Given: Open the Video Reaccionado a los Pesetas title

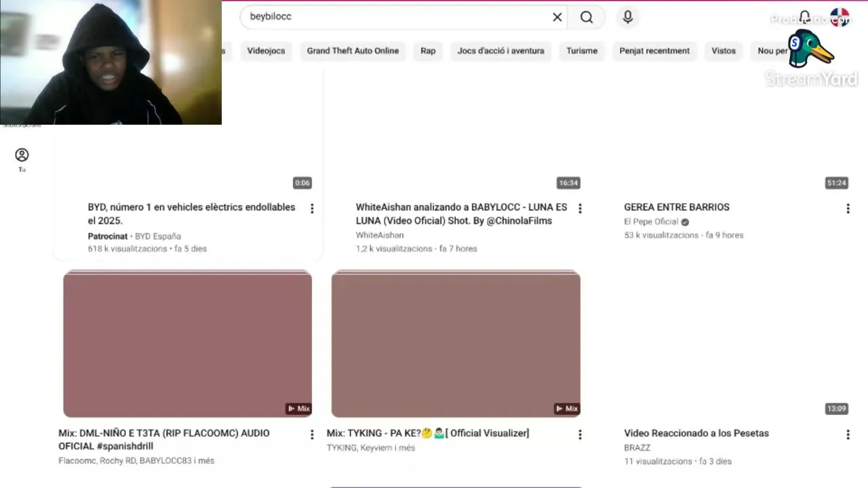Looking at the screenshot, I should [x=696, y=433].
